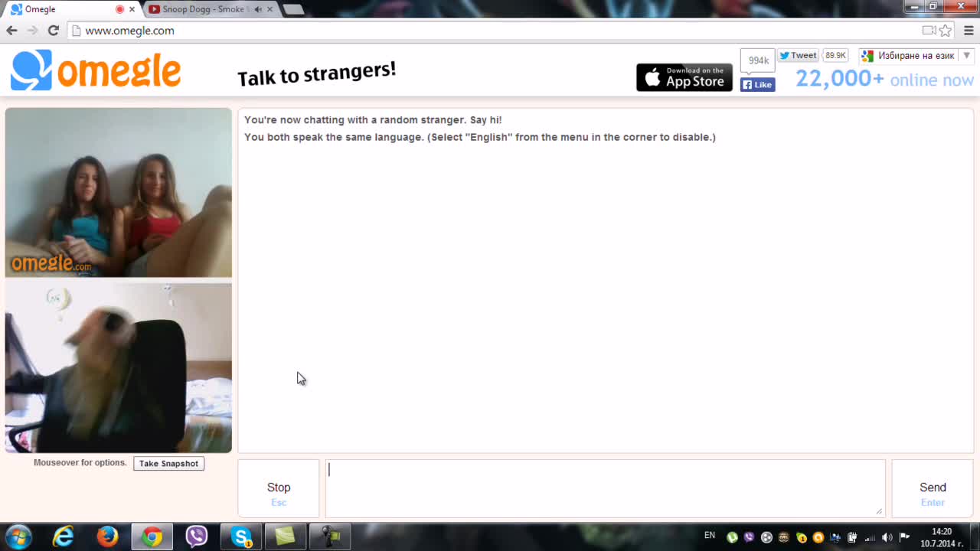The height and width of the screenshot is (551, 980).
Task: Click the resize grip of the message box
Action: 879,511
